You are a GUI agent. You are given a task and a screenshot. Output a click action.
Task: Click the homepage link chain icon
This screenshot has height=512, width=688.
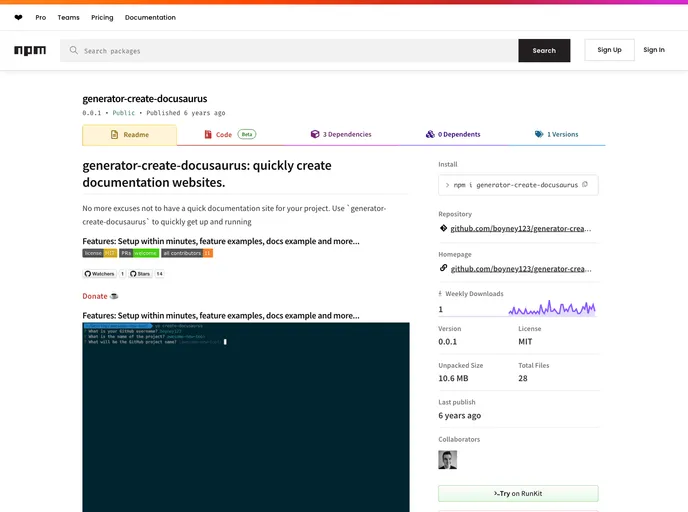(443, 268)
